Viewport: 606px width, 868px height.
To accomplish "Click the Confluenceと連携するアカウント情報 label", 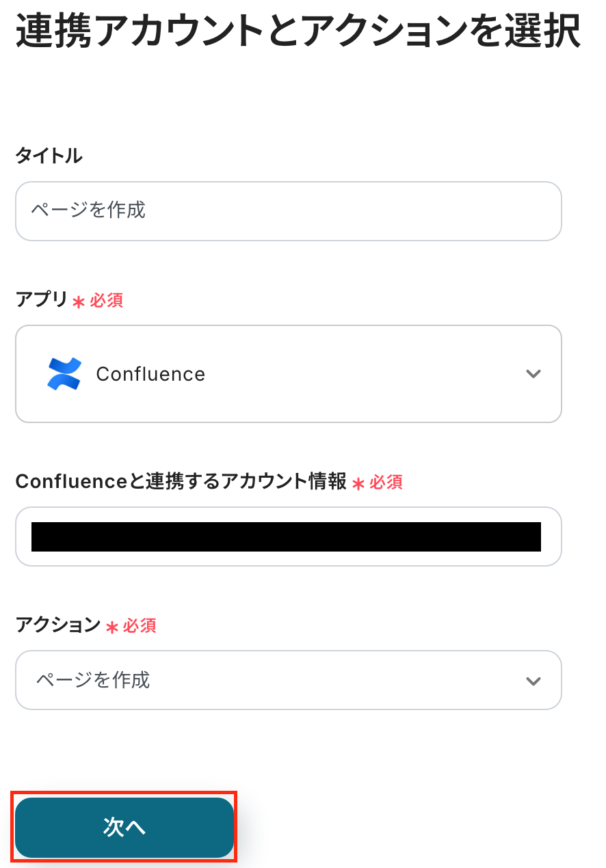I will click(x=181, y=482).
